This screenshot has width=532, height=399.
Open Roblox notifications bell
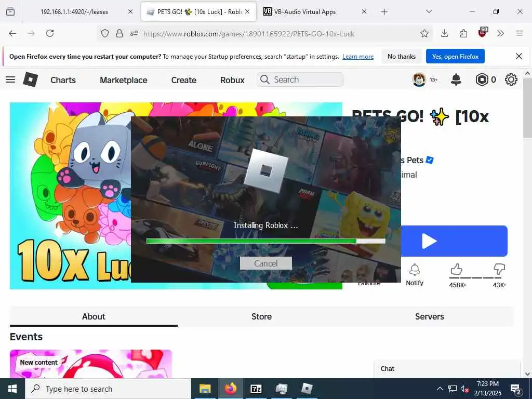pyautogui.click(x=456, y=79)
